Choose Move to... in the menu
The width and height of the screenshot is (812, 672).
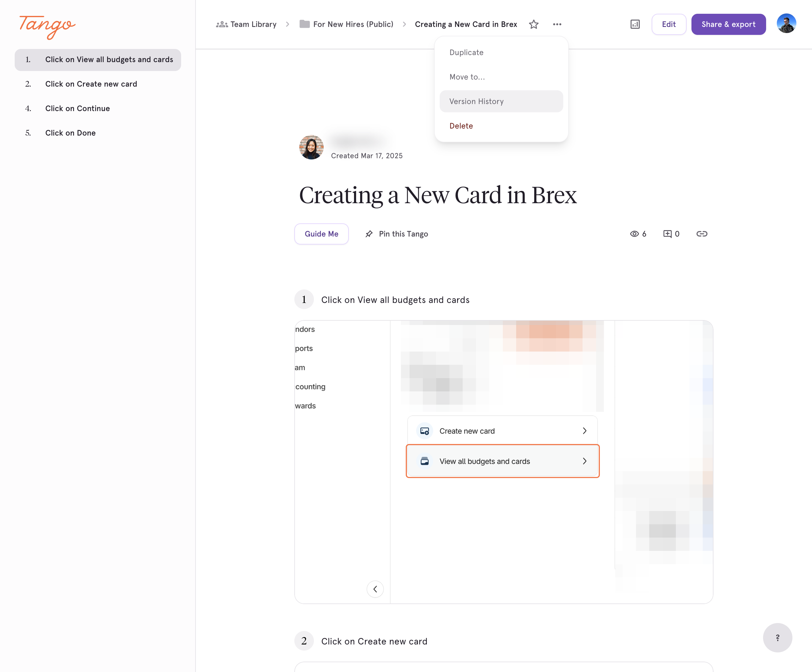[x=501, y=77]
